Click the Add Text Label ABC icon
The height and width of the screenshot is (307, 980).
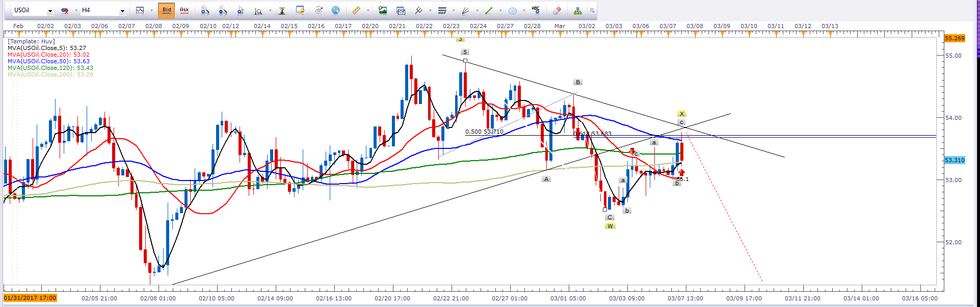click(x=535, y=10)
